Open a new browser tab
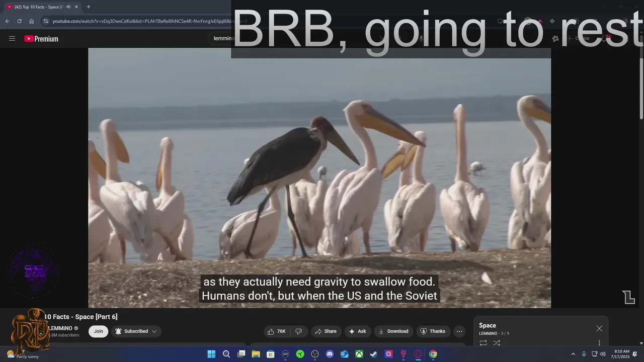 [88, 7]
